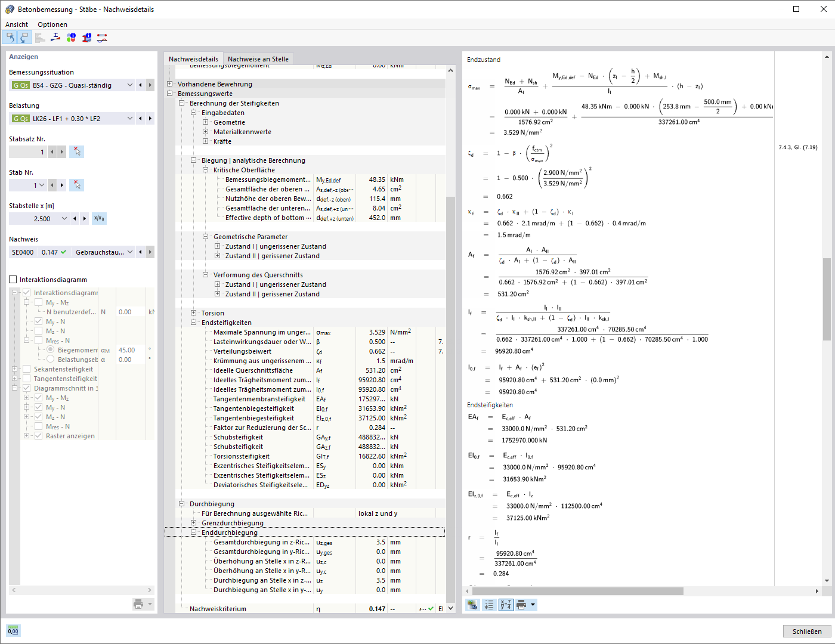Screen dimensions: 835x644
Task: Select next Belastung with right arrow
Action: [150, 119]
